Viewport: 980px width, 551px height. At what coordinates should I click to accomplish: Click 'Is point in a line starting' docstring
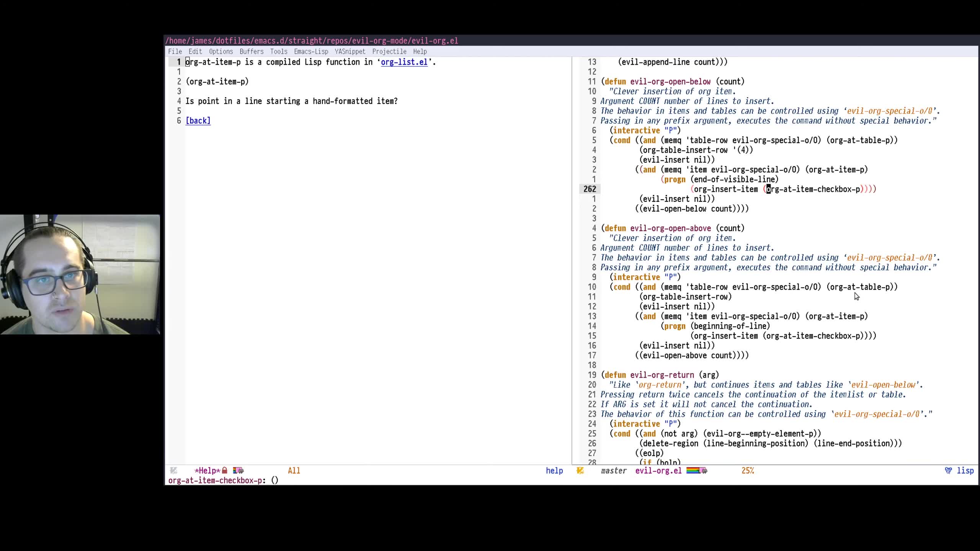pos(291,101)
